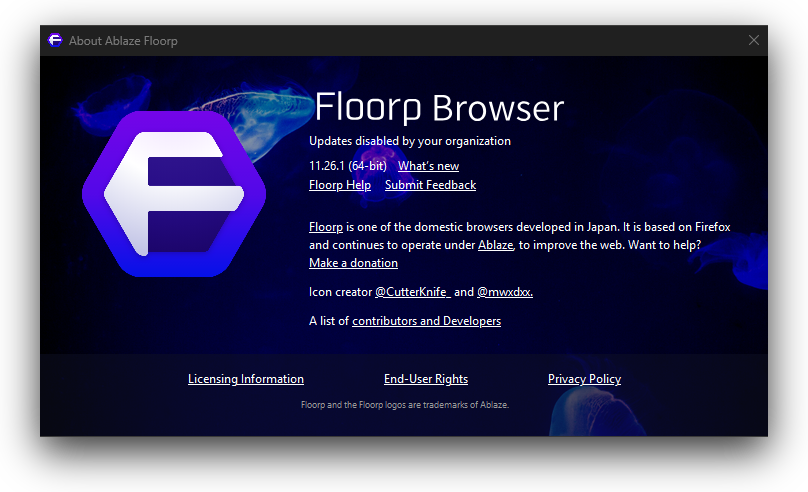Click the small Floorp icon in title bar
This screenshot has height=492, width=808.
[x=55, y=40]
